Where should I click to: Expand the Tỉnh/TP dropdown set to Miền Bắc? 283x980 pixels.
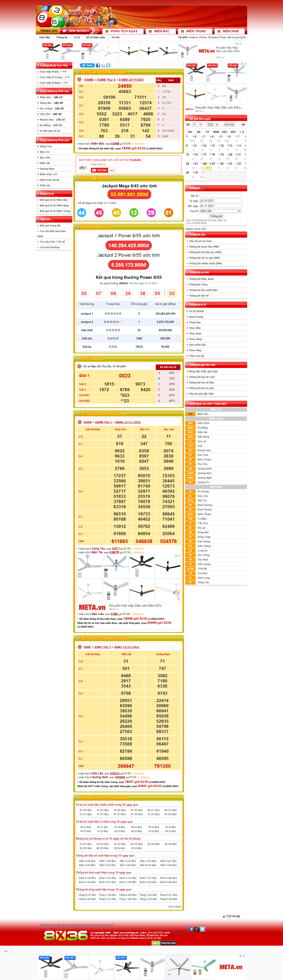click(x=220, y=211)
